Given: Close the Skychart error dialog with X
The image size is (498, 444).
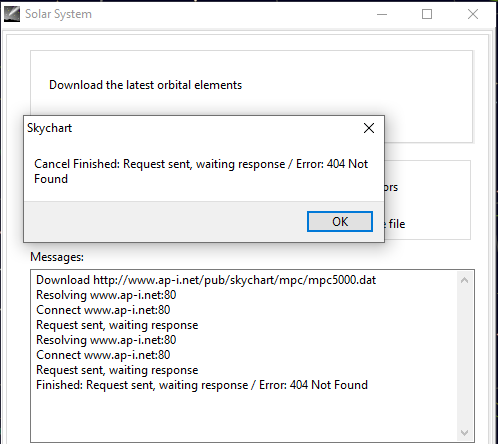Looking at the screenshot, I should pos(369,128).
